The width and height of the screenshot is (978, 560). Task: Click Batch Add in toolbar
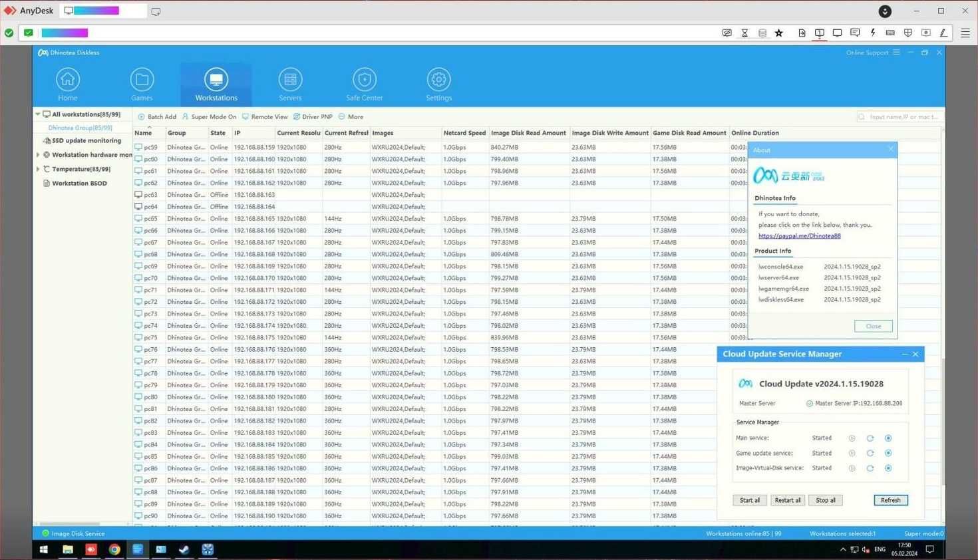(x=157, y=116)
